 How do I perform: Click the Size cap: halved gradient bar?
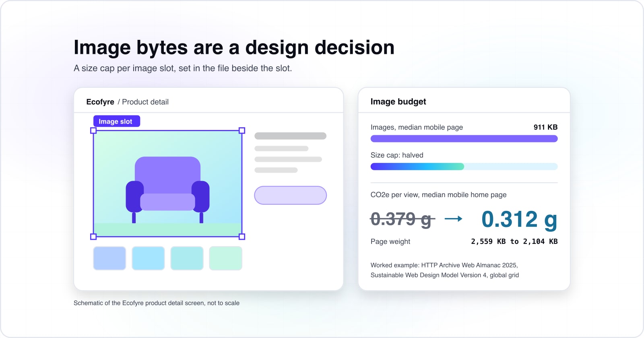464,167
